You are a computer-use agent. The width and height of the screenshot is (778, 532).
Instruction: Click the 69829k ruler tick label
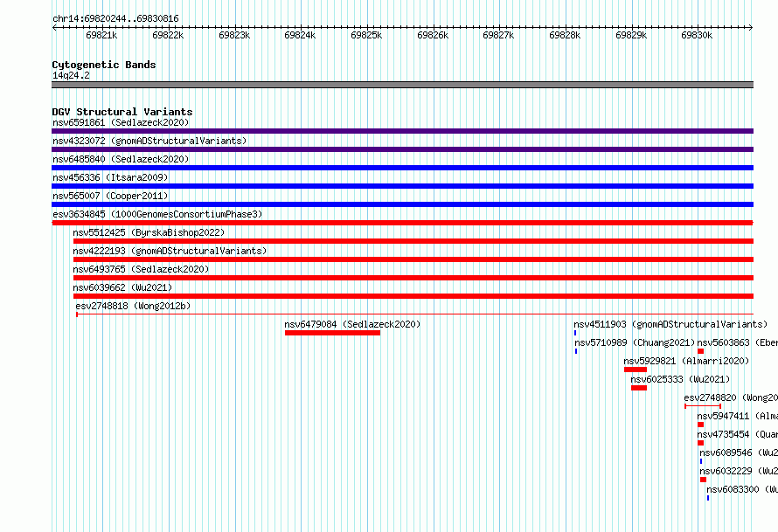631,35
